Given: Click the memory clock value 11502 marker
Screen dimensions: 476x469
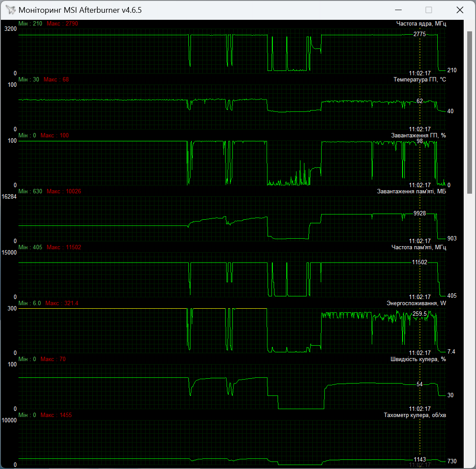Looking at the screenshot, I should [x=420, y=262].
